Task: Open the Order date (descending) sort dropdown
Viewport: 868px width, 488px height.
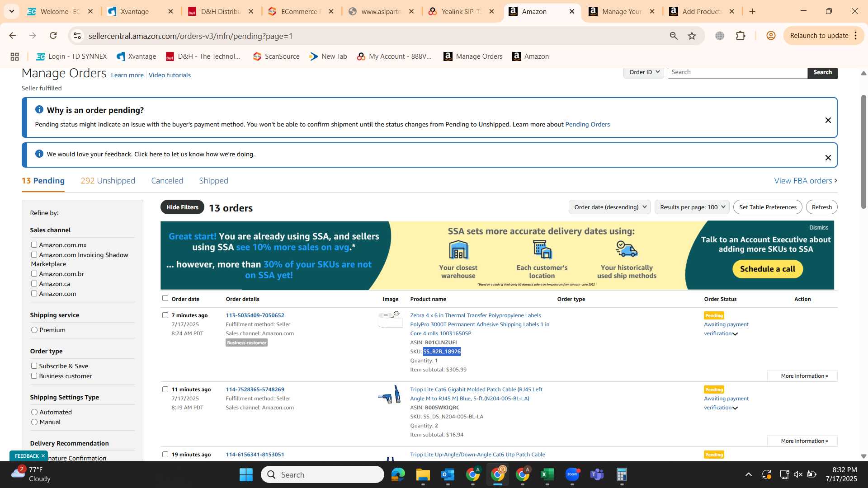Action: pos(610,207)
